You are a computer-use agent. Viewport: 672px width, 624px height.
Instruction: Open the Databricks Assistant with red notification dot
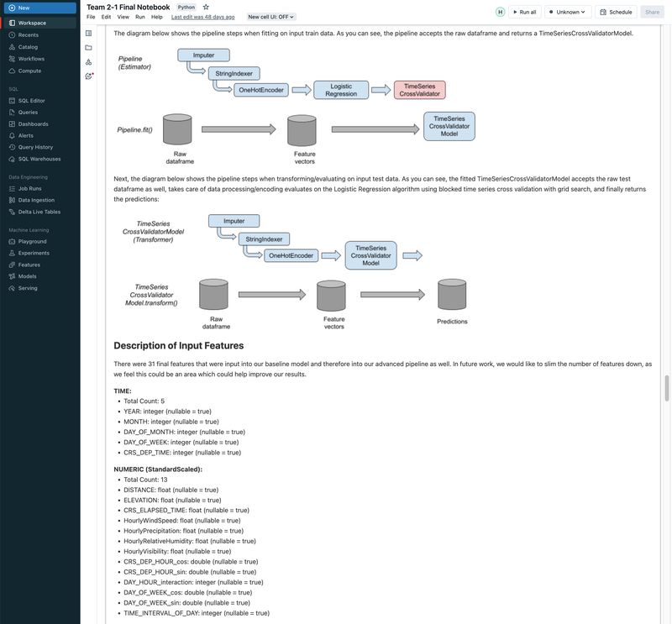click(x=89, y=76)
